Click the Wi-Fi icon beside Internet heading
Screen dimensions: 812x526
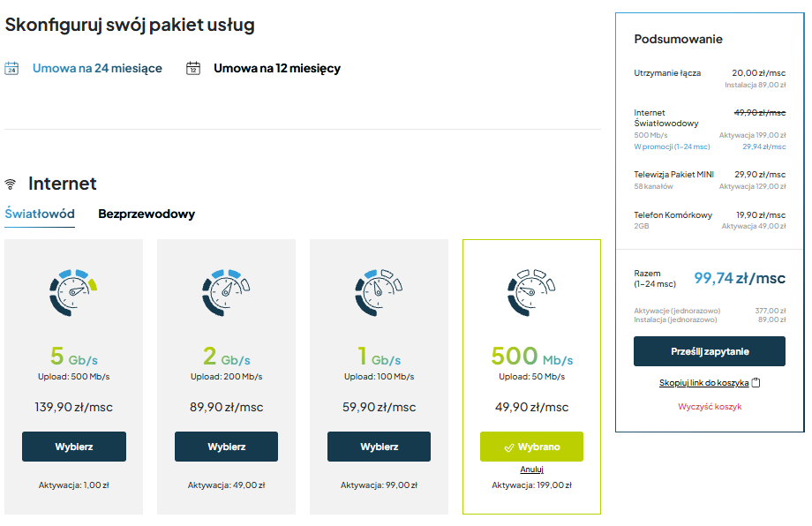coord(11,184)
